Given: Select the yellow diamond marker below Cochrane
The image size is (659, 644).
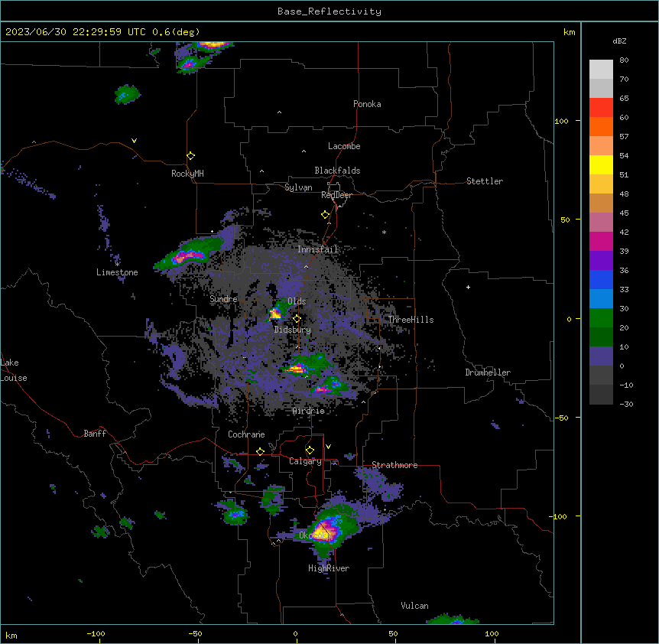Looking at the screenshot, I should click(x=261, y=451).
